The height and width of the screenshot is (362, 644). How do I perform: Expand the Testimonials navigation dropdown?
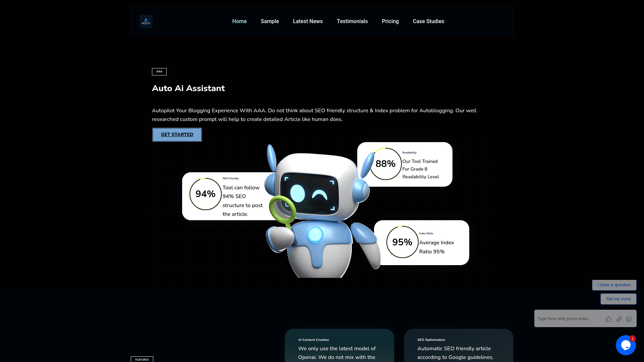pyautogui.click(x=353, y=21)
